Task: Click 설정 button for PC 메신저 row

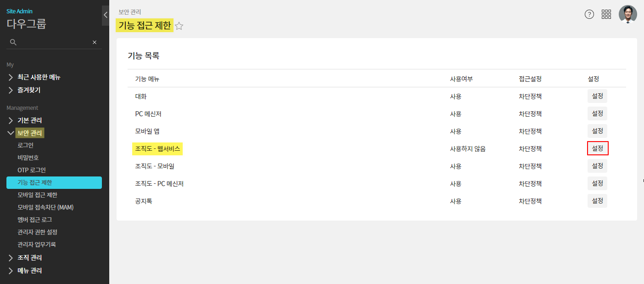Action: [x=597, y=114]
